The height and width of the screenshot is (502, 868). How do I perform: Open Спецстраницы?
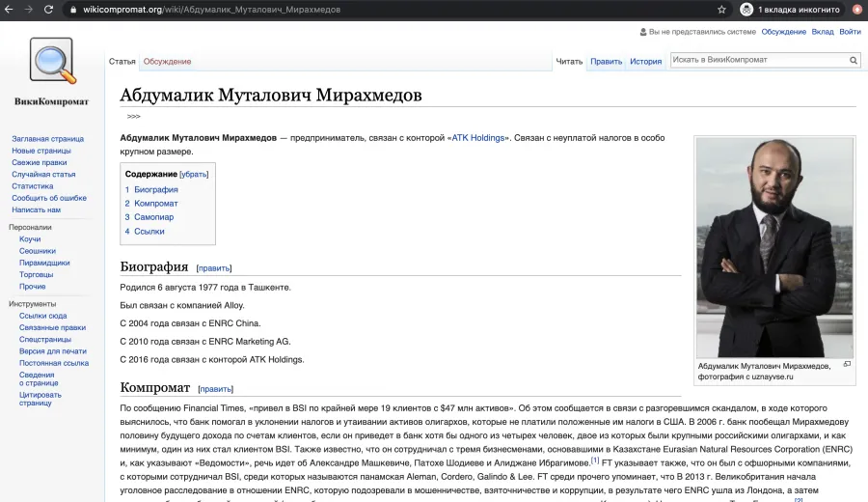[44, 340]
